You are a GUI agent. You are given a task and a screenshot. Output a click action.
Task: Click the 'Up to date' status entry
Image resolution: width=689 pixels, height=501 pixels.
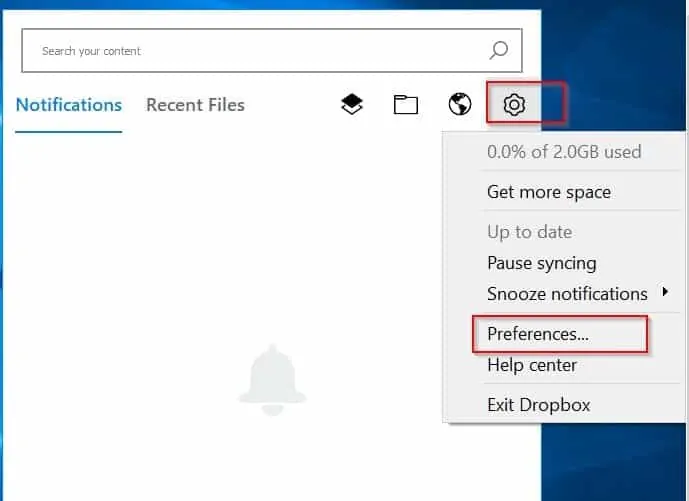tap(529, 232)
